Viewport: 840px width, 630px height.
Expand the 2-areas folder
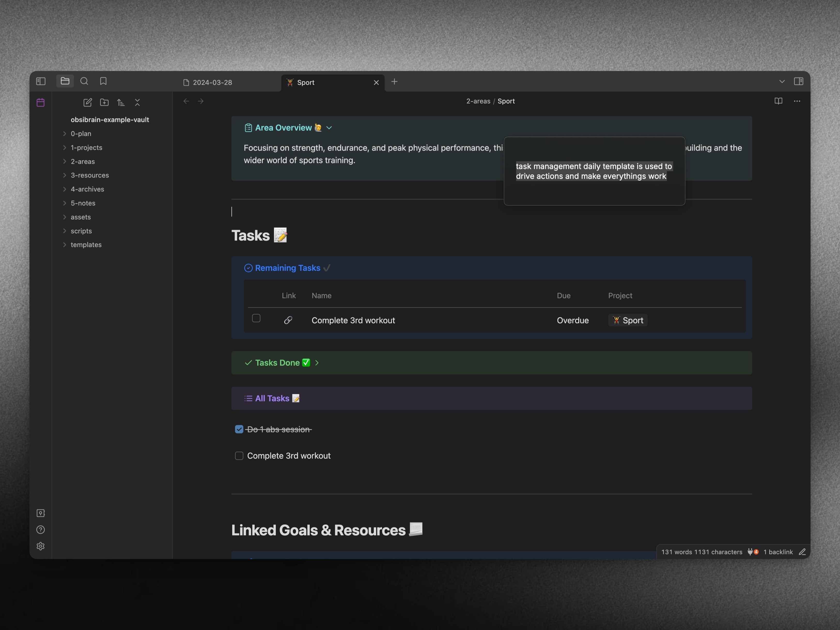click(82, 161)
